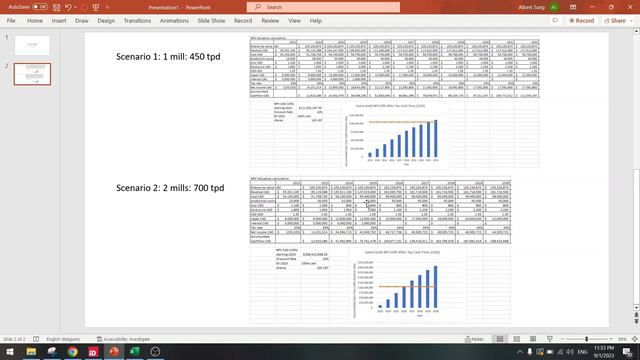Open the Ribbon Display Options icon
This screenshot has width=640, height=360.
(x=573, y=7)
